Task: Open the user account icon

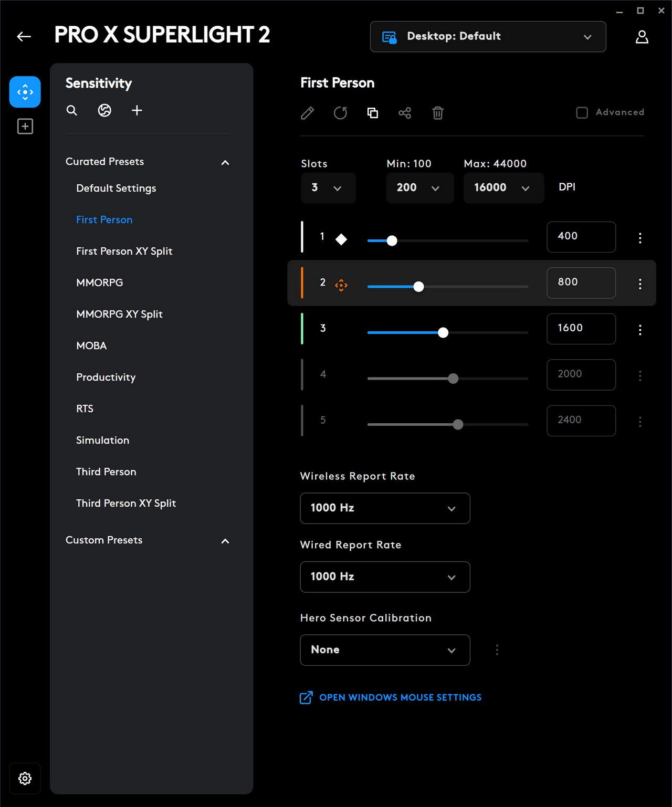Action: (x=642, y=37)
